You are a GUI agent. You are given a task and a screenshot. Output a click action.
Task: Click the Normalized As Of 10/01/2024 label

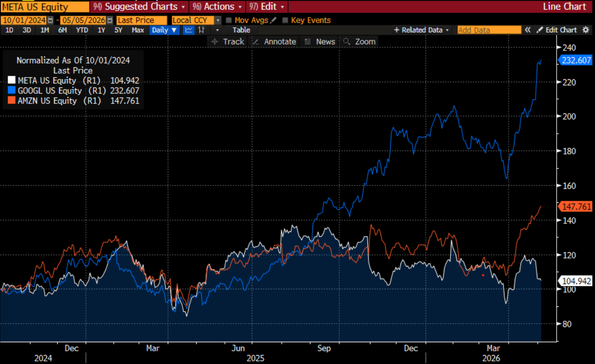pyautogui.click(x=73, y=60)
